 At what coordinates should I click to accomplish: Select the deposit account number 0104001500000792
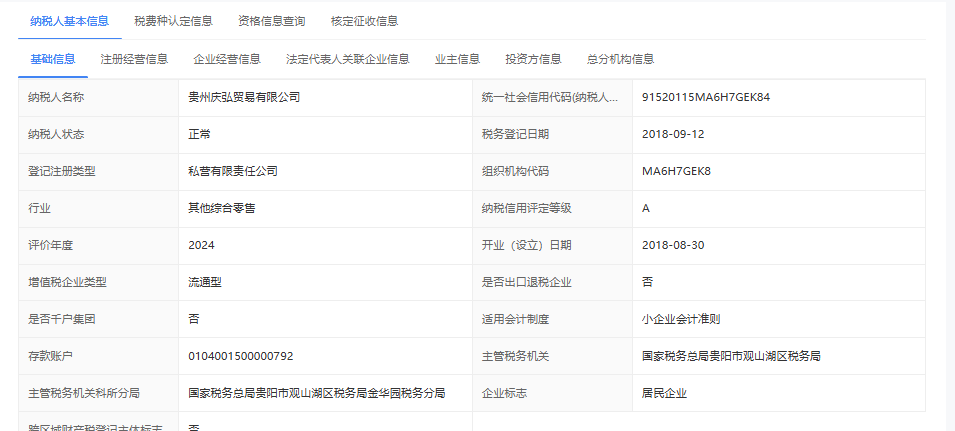[x=241, y=356]
